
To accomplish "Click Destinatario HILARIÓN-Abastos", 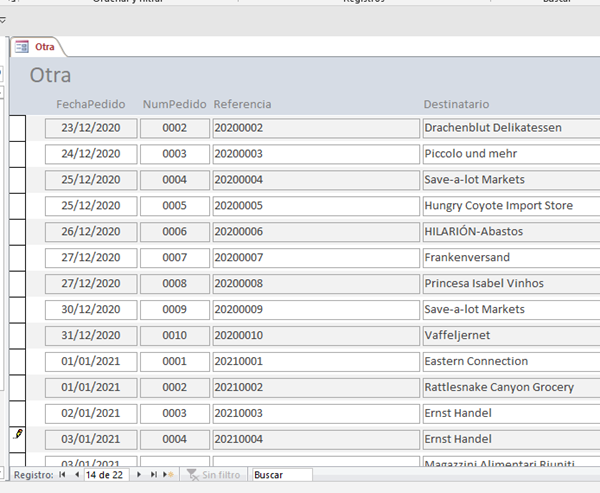I will pos(511,232).
